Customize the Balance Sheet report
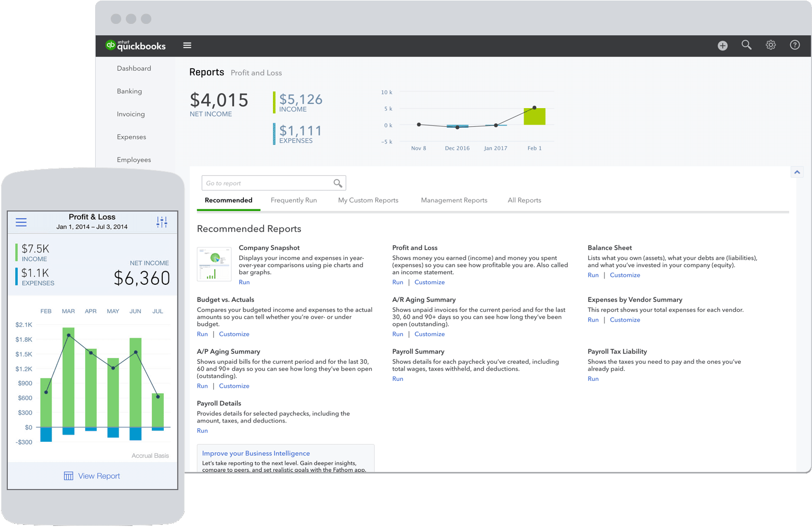812x528 pixels. click(x=625, y=275)
